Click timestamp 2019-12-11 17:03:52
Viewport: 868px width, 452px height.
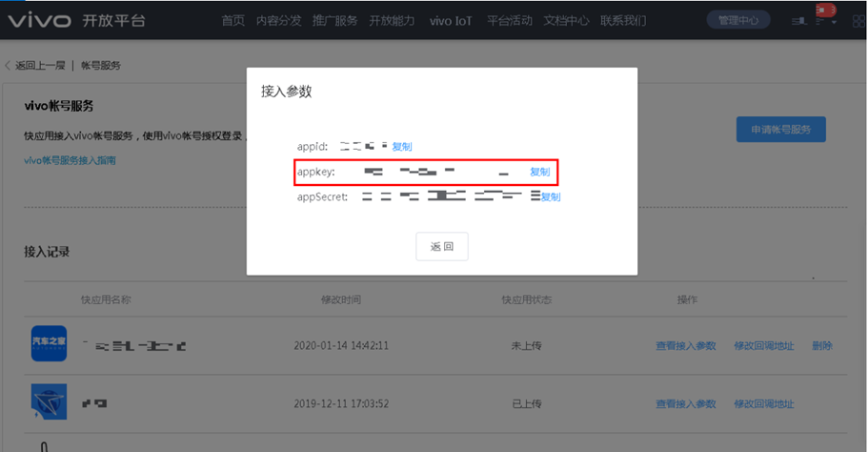[341, 403]
